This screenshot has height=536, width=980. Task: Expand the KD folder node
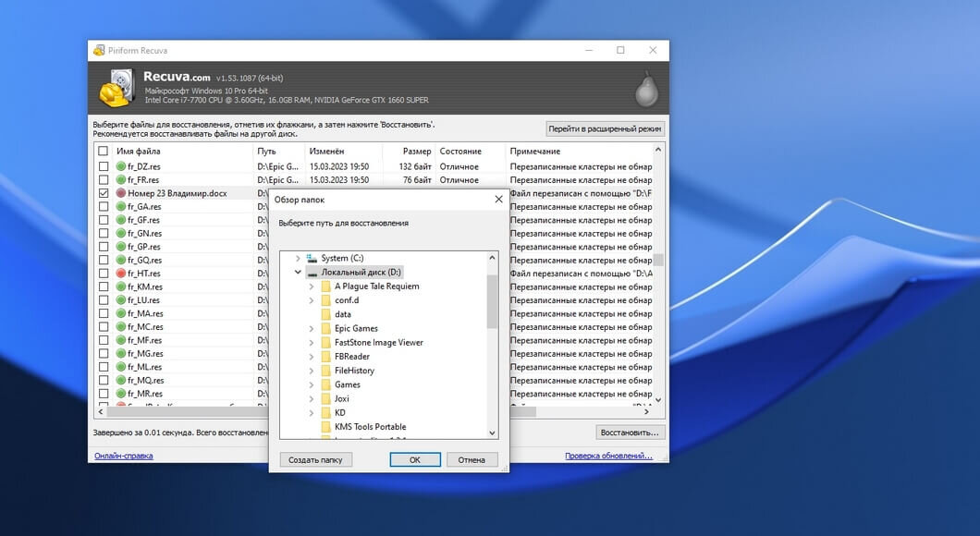click(x=312, y=413)
